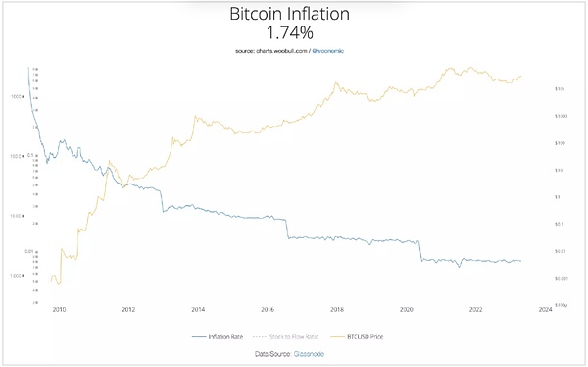Select the 2022 x-axis label
Viewport: 588px width, 367px height.
476,310
